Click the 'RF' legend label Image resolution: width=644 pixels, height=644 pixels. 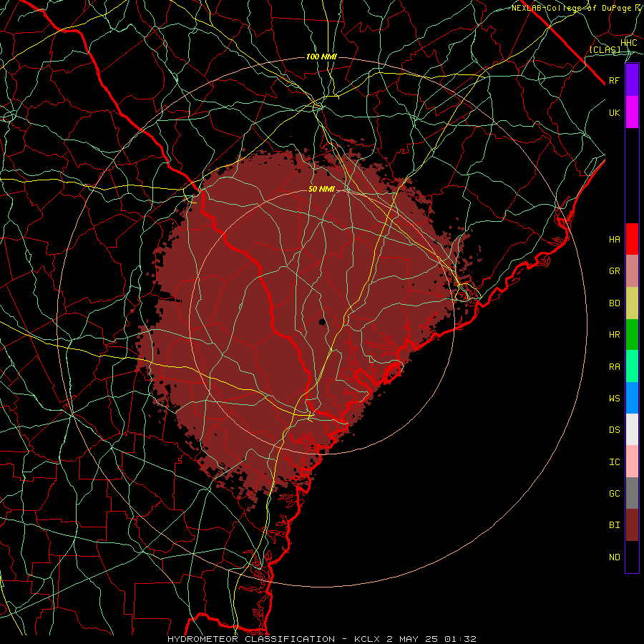614,80
